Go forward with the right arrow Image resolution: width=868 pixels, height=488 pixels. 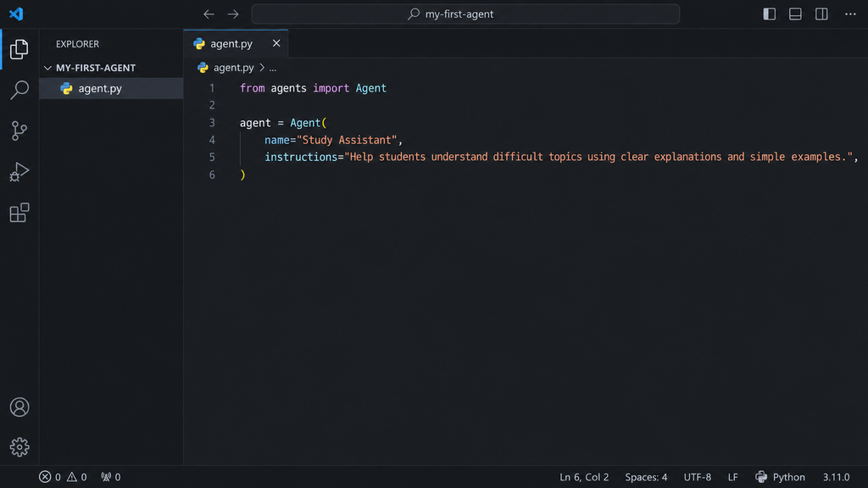pos(233,14)
